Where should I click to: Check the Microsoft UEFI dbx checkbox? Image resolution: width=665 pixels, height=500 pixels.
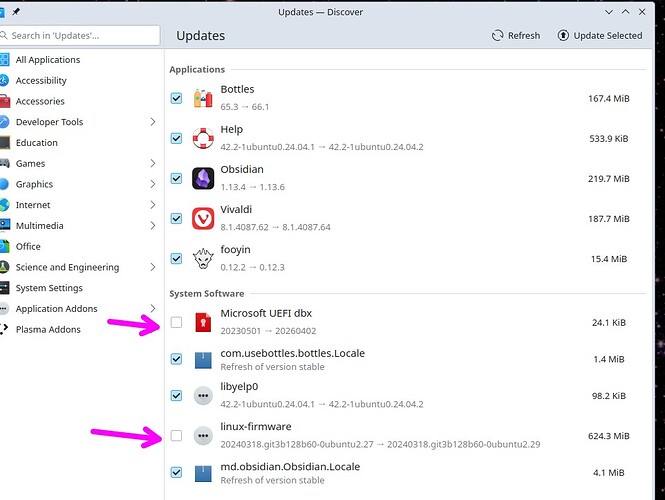click(176, 322)
